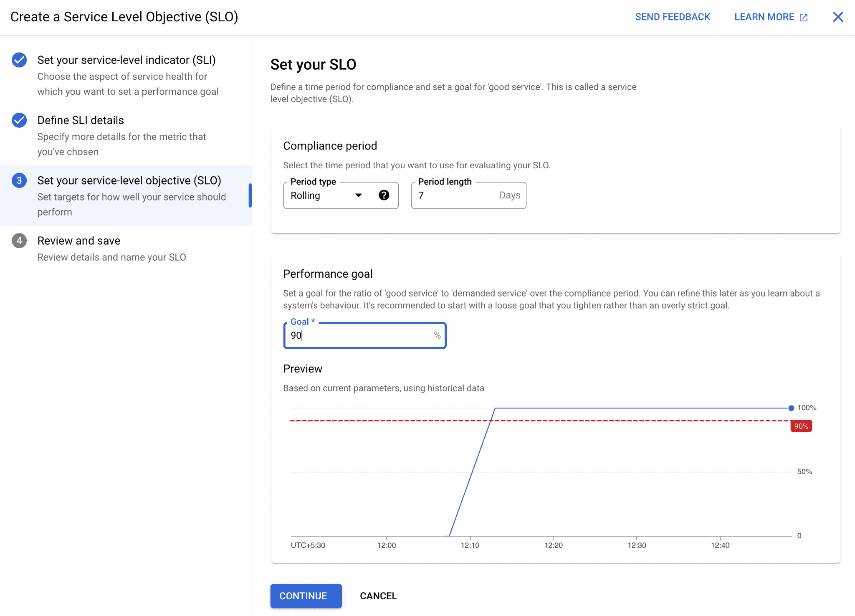Image resolution: width=855 pixels, height=616 pixels.
Task: Click the step 3 numbered circle
Action: pos(19,180)
